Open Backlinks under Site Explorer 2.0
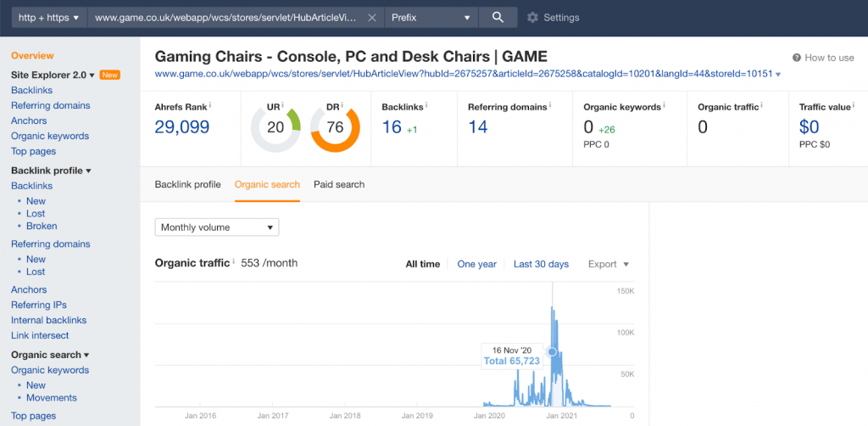This screenshot has height=426, width=868. coord(32,90)
